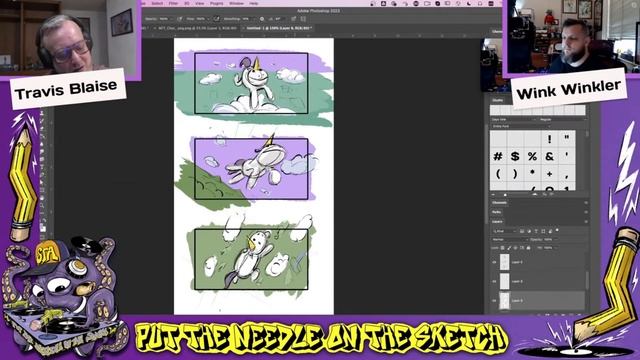Screen dimensions: 640x360
Task: Open the Window menu
Action: pyautogui.click(x=236, y=3)
